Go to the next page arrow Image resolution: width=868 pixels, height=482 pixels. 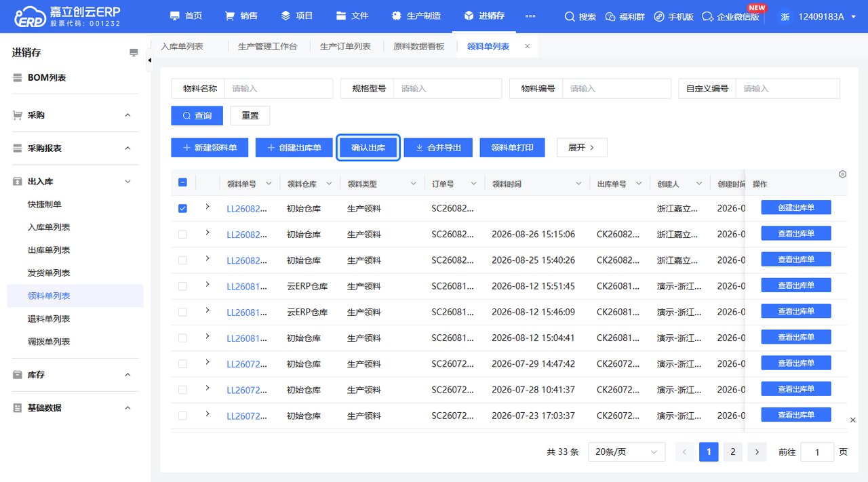tap(757, 452)
